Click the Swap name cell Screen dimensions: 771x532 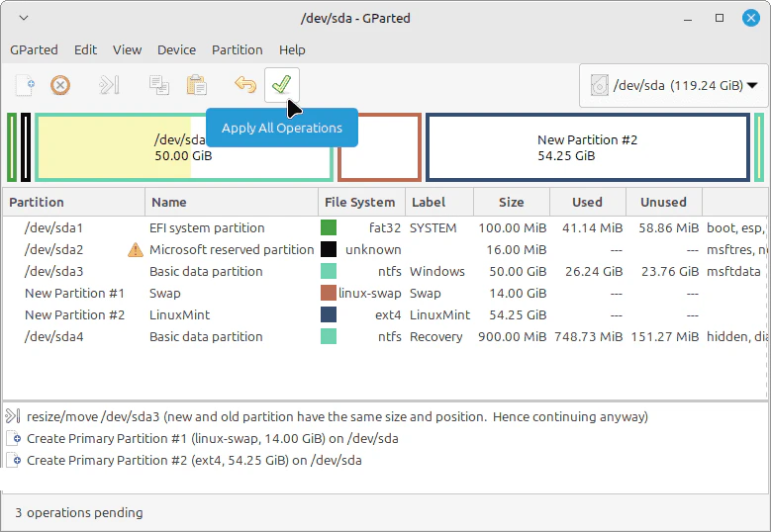click(164, 294)
